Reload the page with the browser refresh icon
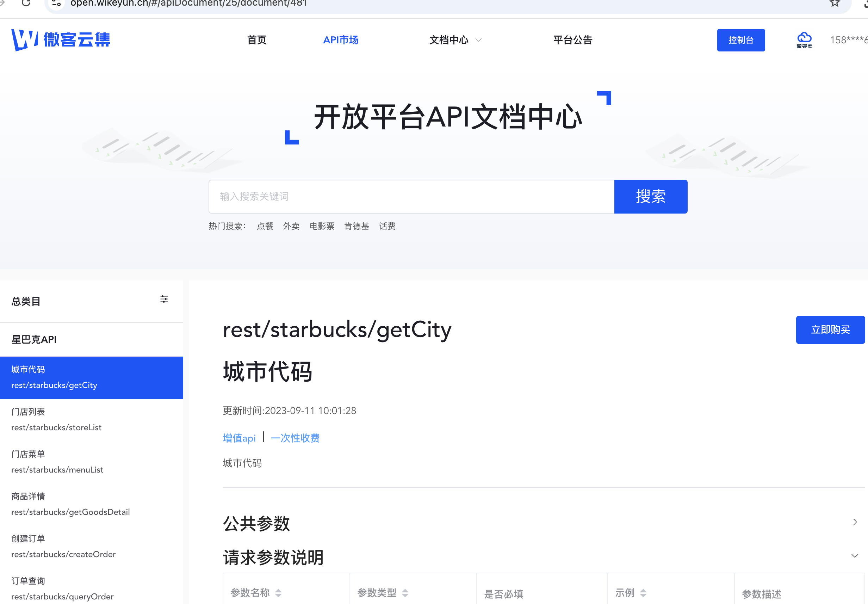Image resolution: width=868 pixels, height=604 pixels. 26,3
